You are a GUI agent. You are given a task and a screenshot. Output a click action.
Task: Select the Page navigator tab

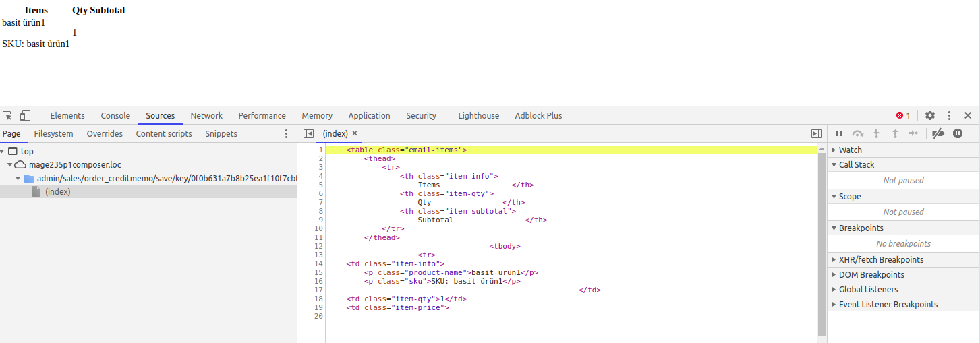pos(11,133)
